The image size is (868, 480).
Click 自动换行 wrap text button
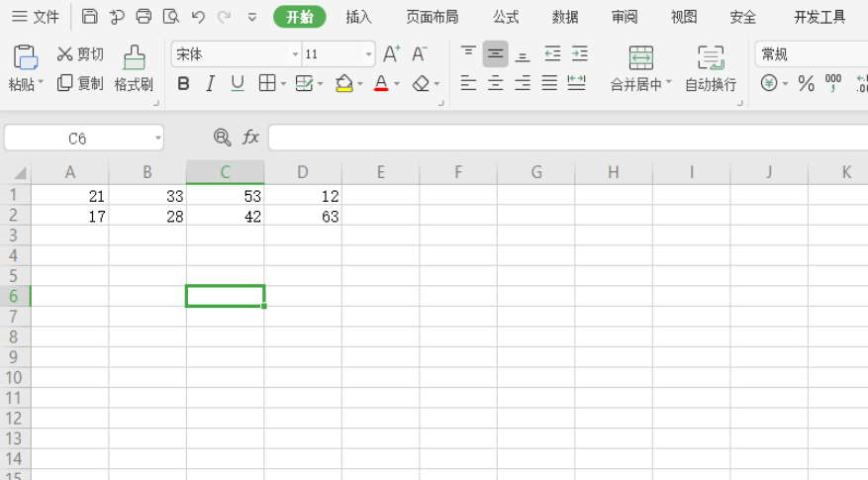point(711,68)
